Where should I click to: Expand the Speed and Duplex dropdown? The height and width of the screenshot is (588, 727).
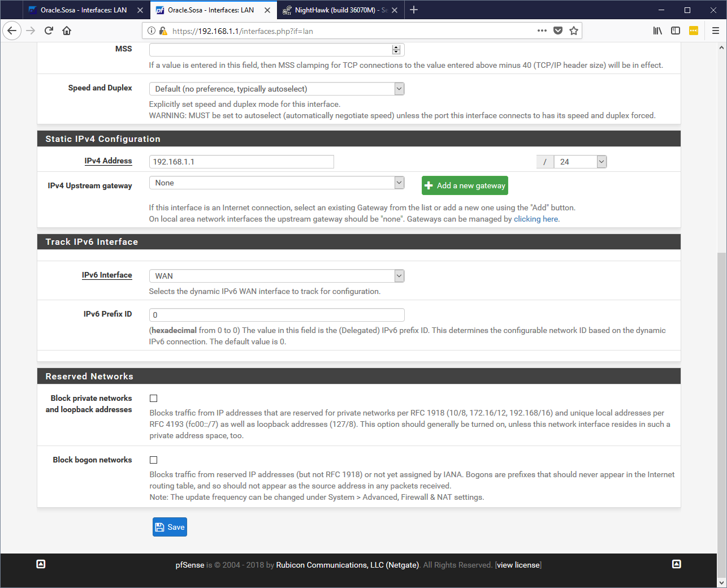coord(276,89)
